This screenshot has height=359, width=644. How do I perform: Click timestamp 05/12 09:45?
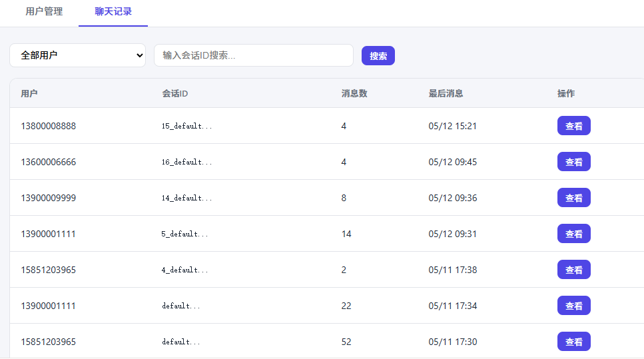point(453,162)
